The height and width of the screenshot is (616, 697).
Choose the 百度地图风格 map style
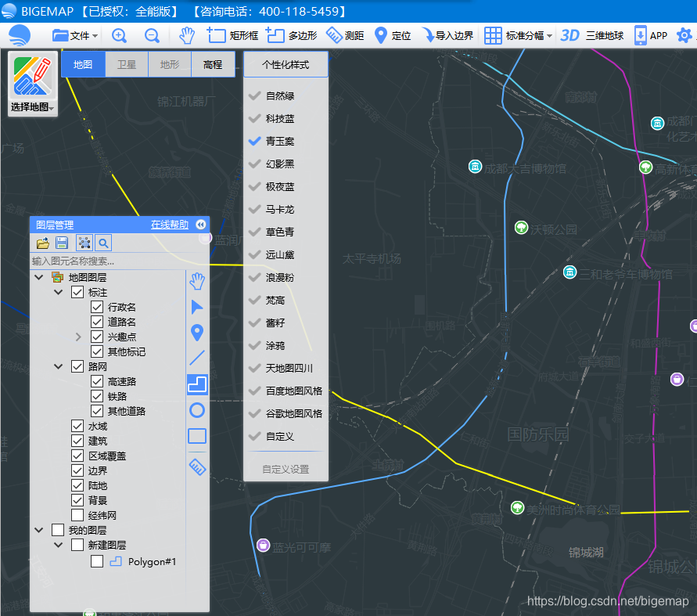coord(286,391)
